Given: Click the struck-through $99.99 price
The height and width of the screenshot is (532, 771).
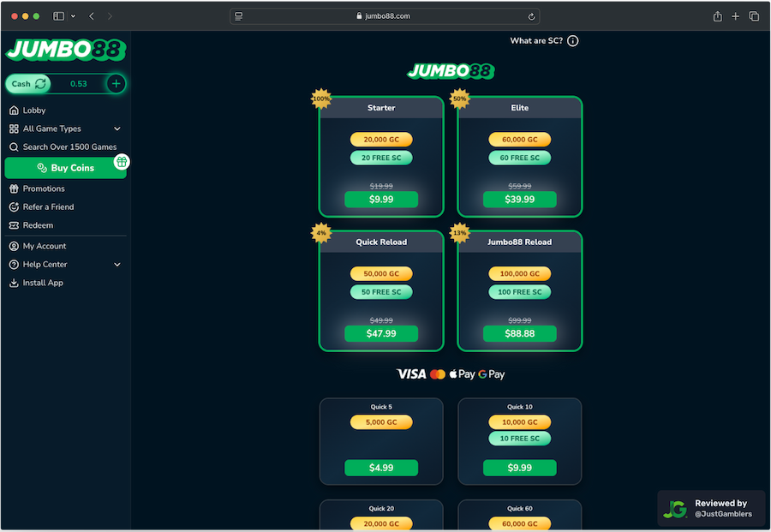Looking at the screenshot, I should 520,320.
